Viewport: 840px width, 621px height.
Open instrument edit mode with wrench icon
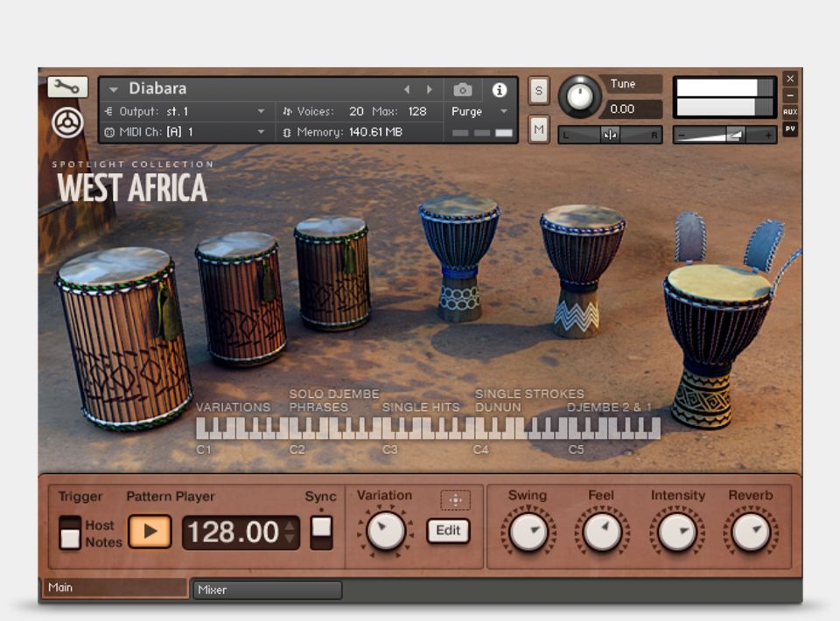pyautogui.click(x=67, y=87)
